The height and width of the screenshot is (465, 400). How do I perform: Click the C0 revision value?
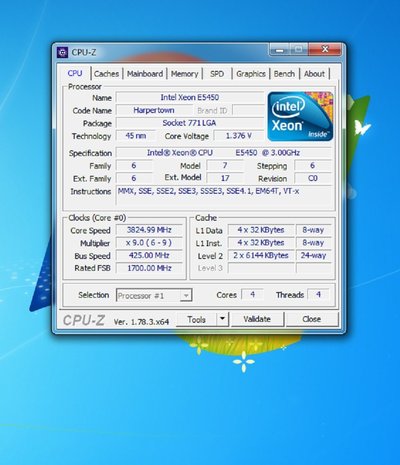313,178
